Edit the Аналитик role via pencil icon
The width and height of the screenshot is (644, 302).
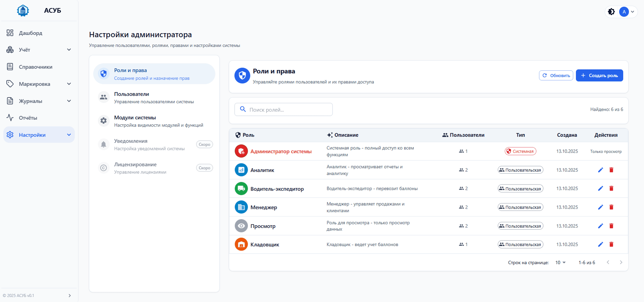click(600, 170)
